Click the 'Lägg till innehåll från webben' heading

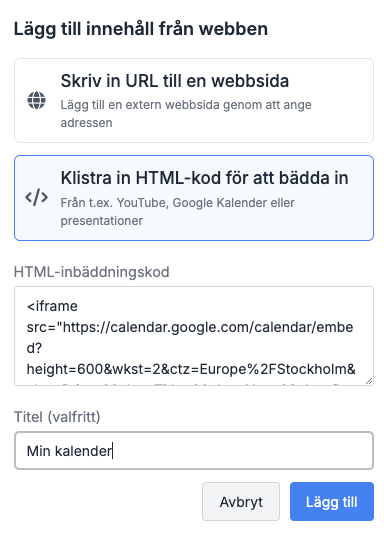(141, 29)
